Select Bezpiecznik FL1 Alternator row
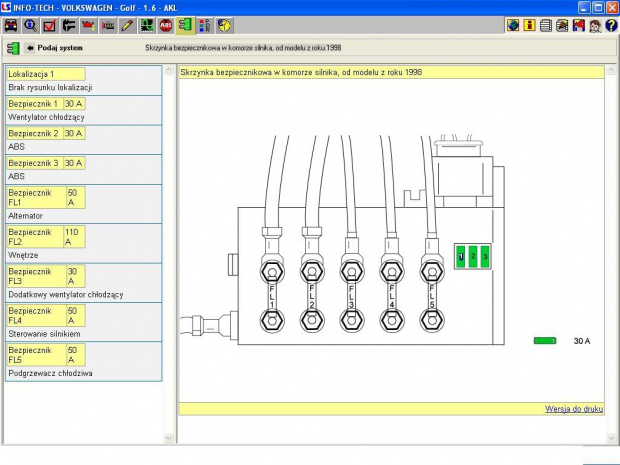Image resolution: width=620 pixels, height=465 pixels. point(83,204)
